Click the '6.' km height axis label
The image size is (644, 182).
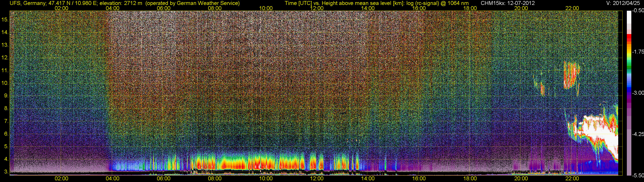[x=6, y=134]
